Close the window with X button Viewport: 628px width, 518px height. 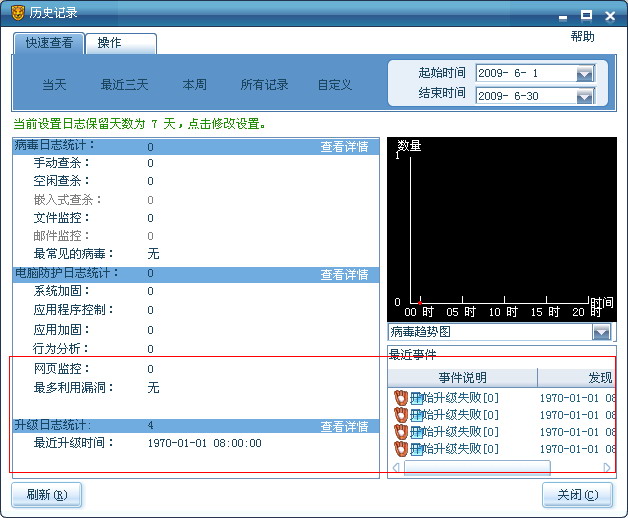tap(610, 16)
